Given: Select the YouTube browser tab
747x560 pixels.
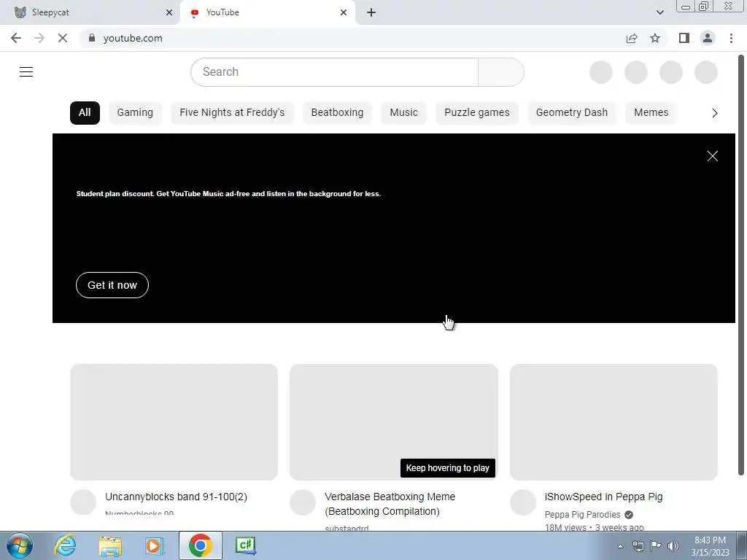Looking at the screenshot, I should click(x=267, y=12).
